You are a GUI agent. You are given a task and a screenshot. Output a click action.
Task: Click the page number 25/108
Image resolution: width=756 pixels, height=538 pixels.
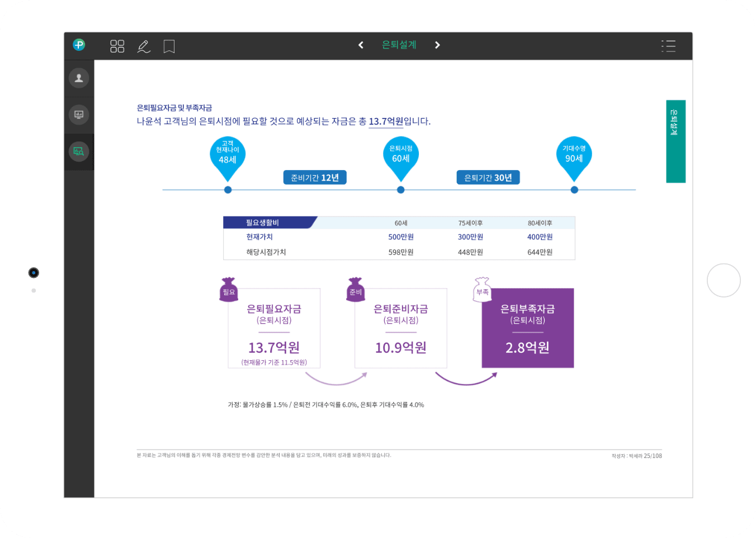pyautogui.click(x=653, y=456)
